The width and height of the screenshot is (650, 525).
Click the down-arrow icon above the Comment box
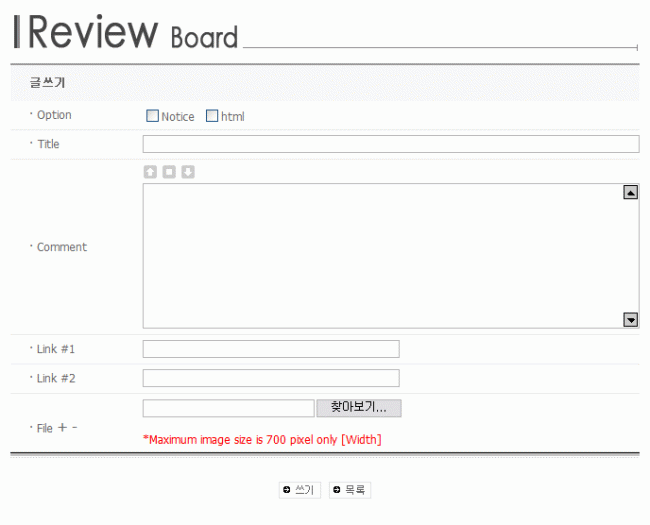tap(188, 172)
